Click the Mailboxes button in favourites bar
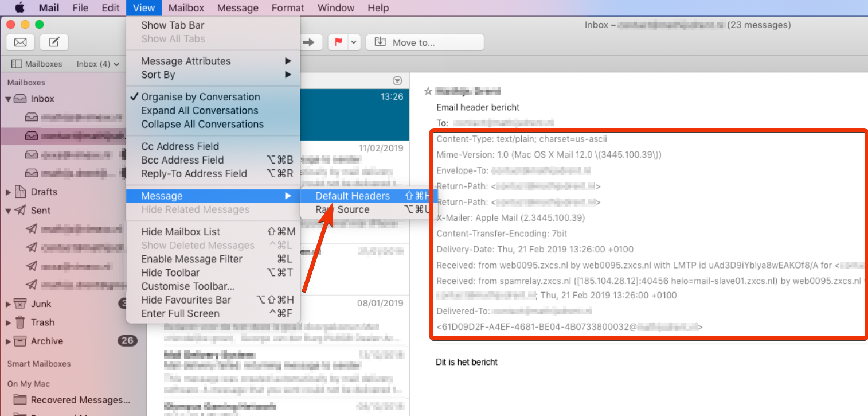868x416 pixels. (37, 64)
